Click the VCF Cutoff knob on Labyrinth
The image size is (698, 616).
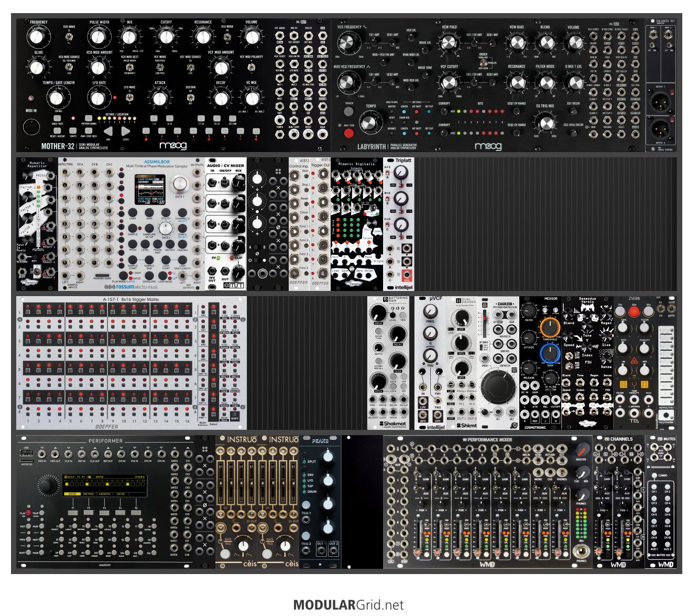[449, 82]
